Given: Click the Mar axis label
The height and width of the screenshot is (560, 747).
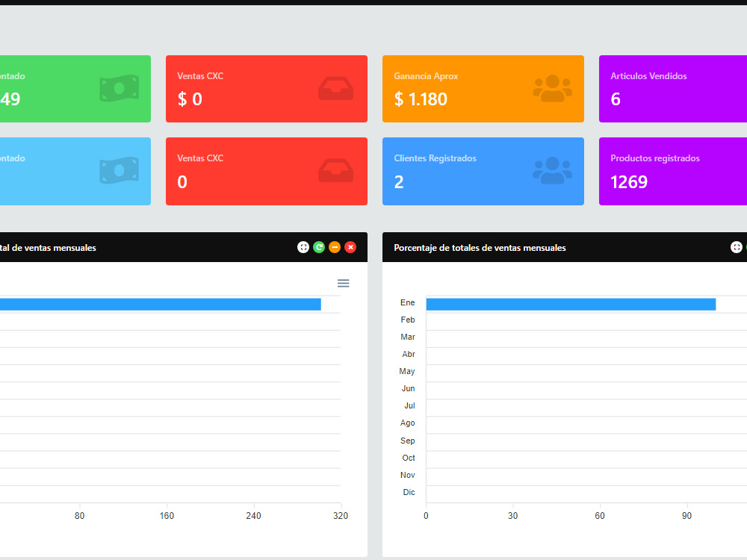Looking at the screenshot, I should click(408, 337).
